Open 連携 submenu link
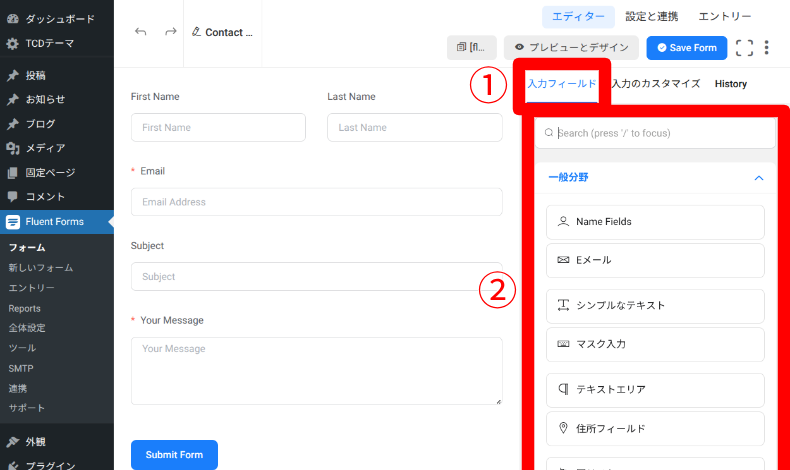 [x=18, y=389]
